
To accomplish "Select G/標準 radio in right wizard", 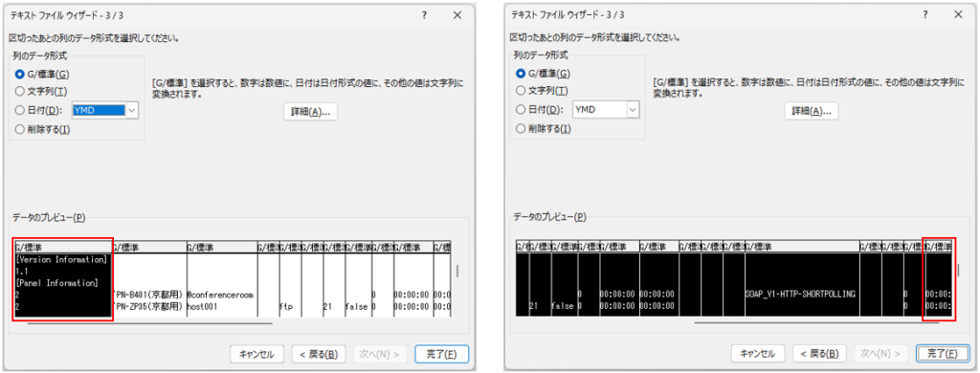I will [x=521, y=73].
